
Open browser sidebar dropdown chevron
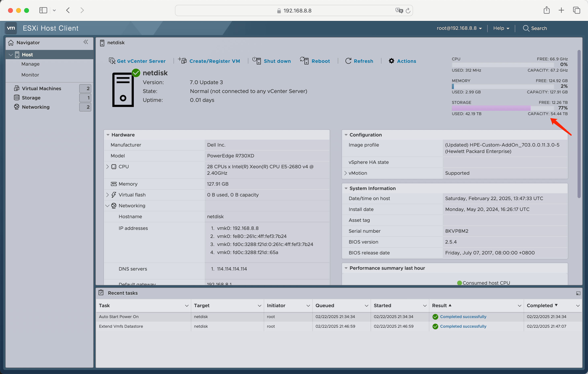54,10
